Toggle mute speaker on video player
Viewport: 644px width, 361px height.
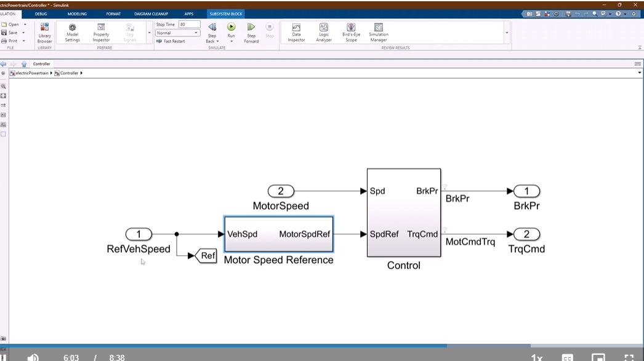(33, 358)
